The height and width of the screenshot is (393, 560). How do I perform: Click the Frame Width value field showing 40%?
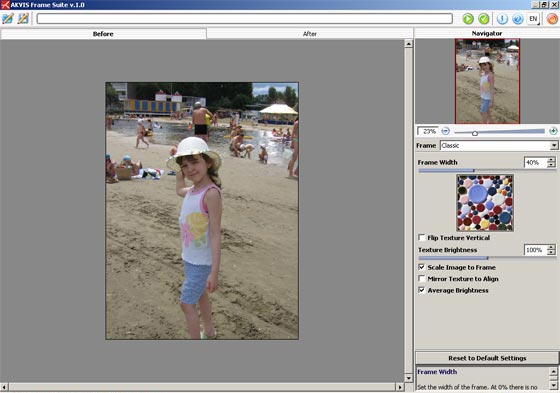pyautogui.click(x=535, y=163)
